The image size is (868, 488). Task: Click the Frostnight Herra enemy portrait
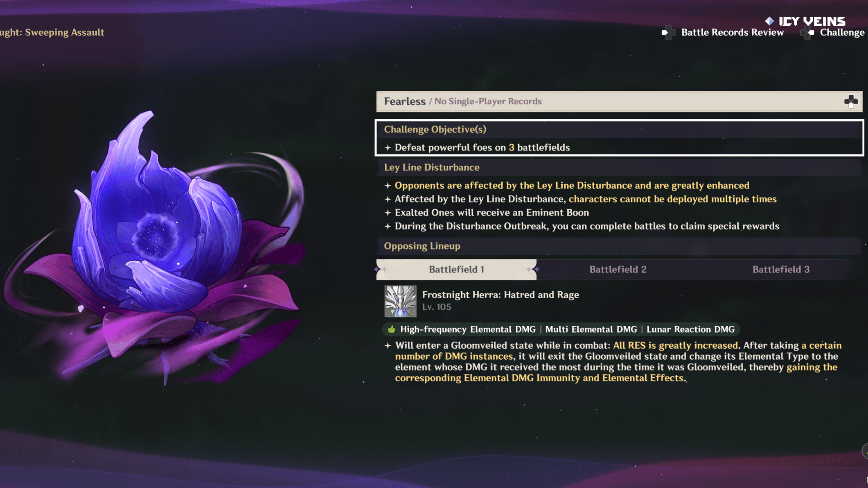(x=400, y=301)
